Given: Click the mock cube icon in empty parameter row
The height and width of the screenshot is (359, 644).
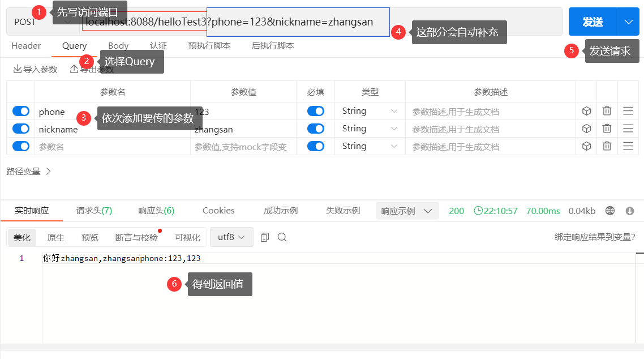Looking at the screenshot, I should point(586,146).
